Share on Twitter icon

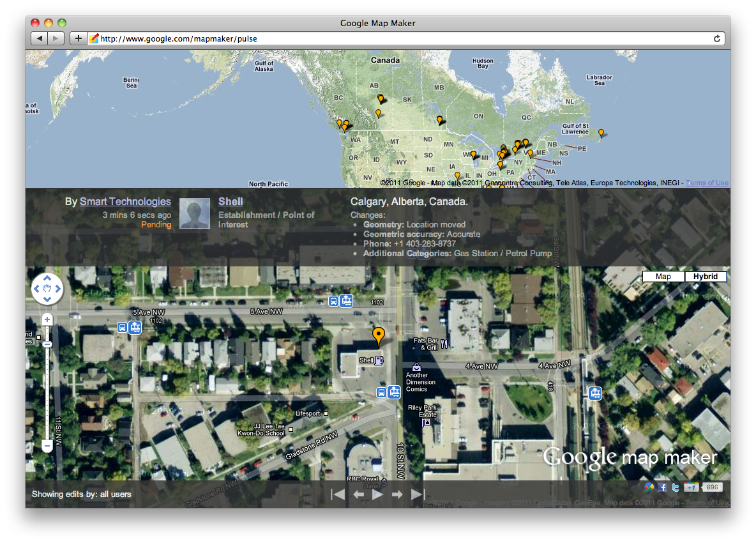(676, 487)
